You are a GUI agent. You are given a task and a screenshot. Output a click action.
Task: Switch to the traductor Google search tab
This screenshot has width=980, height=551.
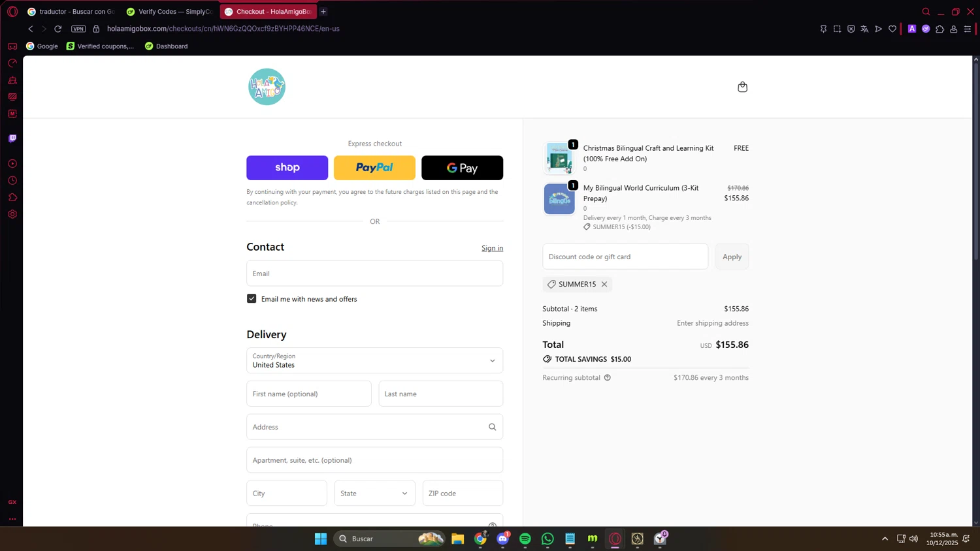click(71, 12)
